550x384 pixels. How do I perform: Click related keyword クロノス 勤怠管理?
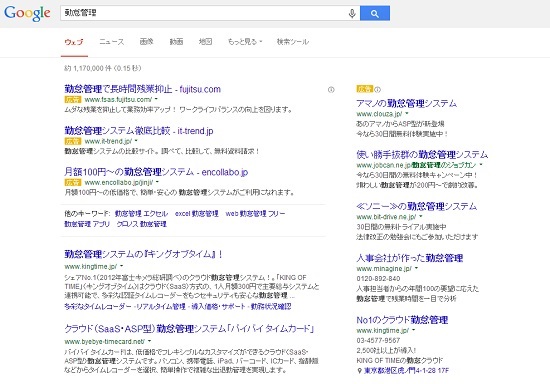[x=141, y=224]
